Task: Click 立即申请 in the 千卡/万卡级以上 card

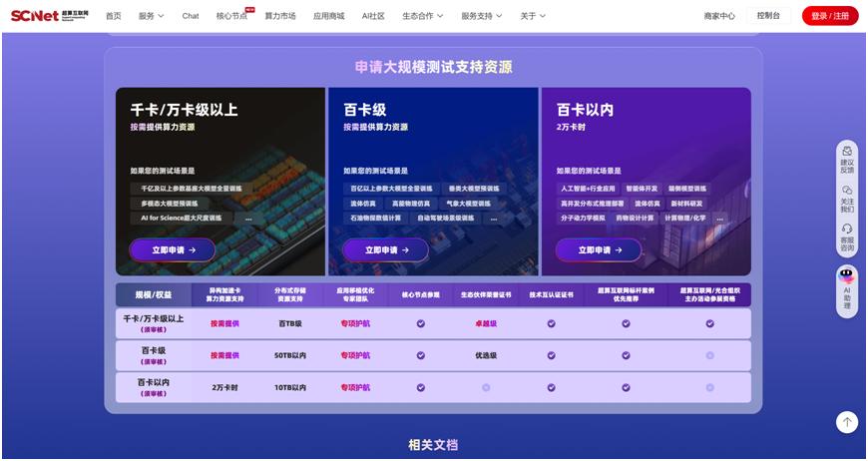Action: pos(173,250)
